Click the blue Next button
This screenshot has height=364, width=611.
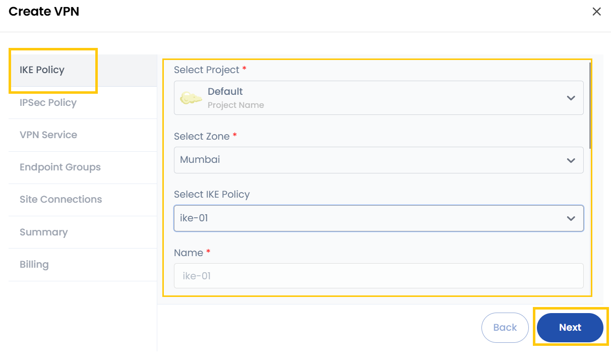click(x=570, y=328)
